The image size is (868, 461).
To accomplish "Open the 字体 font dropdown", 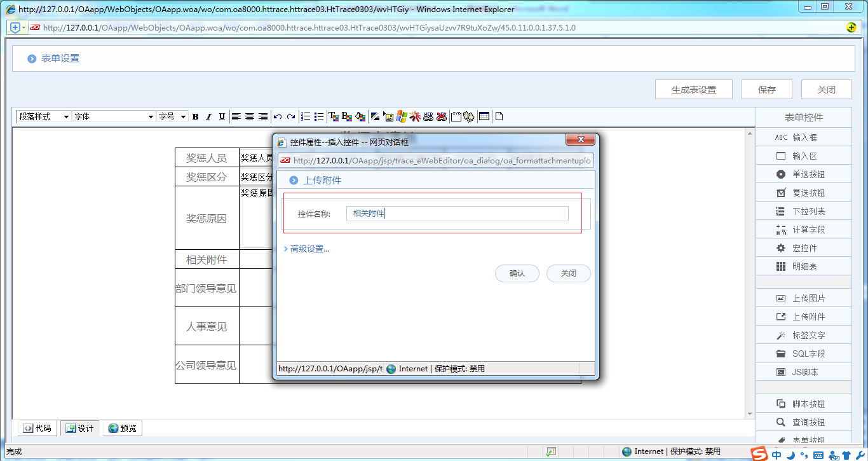I will [x=114, y=117].
